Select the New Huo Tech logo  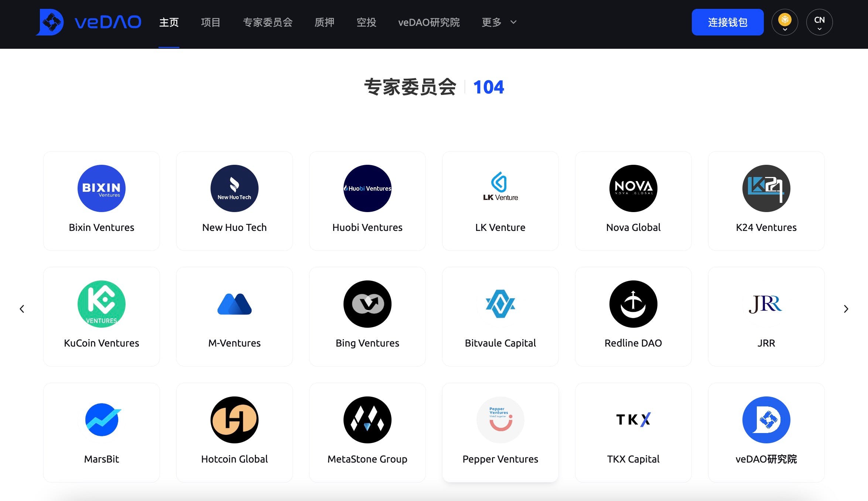click(235, 188)
